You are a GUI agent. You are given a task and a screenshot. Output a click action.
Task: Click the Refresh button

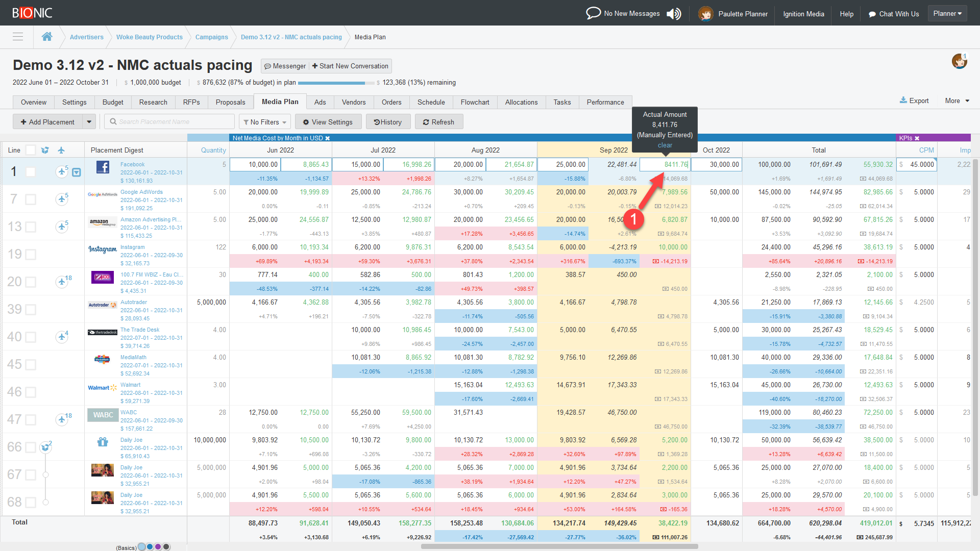439,122
